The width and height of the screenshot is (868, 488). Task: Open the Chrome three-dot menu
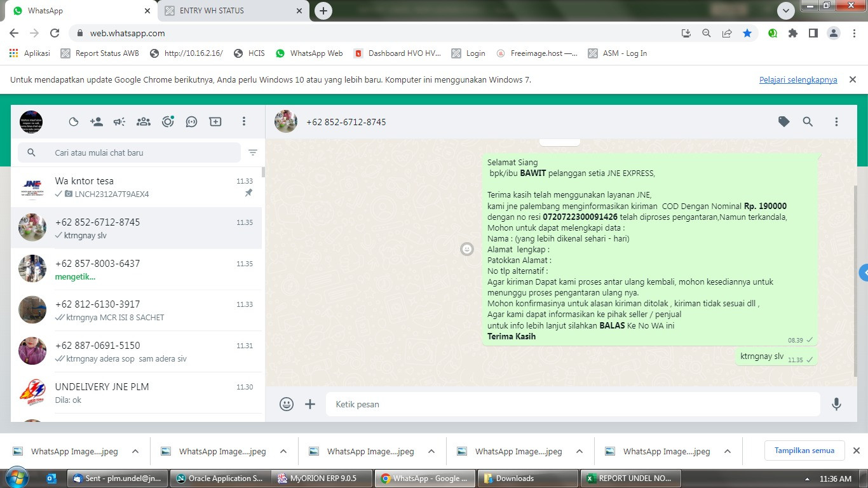point(853,33)
